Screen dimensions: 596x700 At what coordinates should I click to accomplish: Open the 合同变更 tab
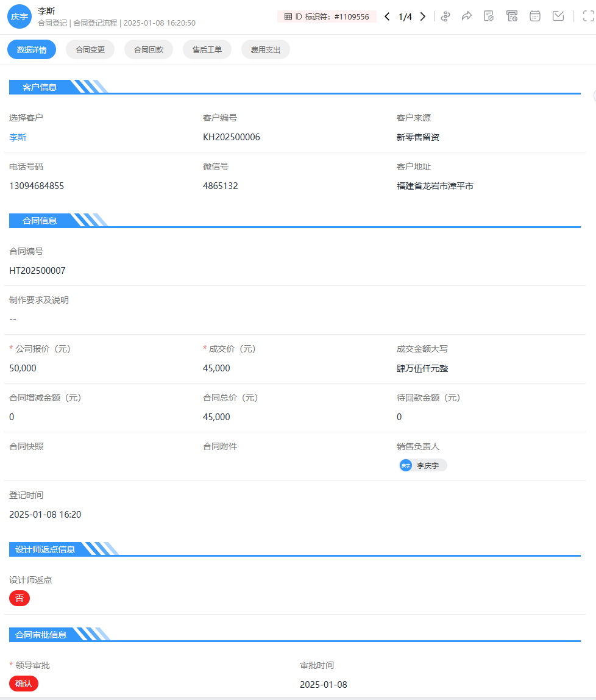coord(90,50)
